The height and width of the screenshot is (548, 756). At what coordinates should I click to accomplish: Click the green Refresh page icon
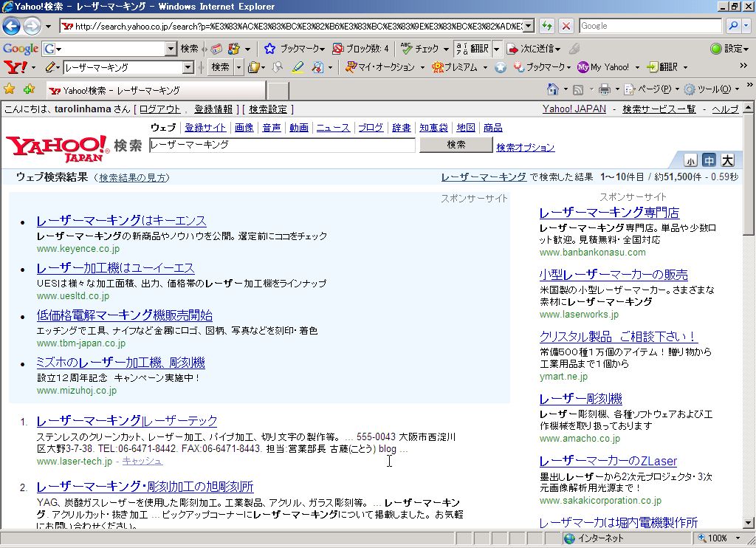coord(547,26)
